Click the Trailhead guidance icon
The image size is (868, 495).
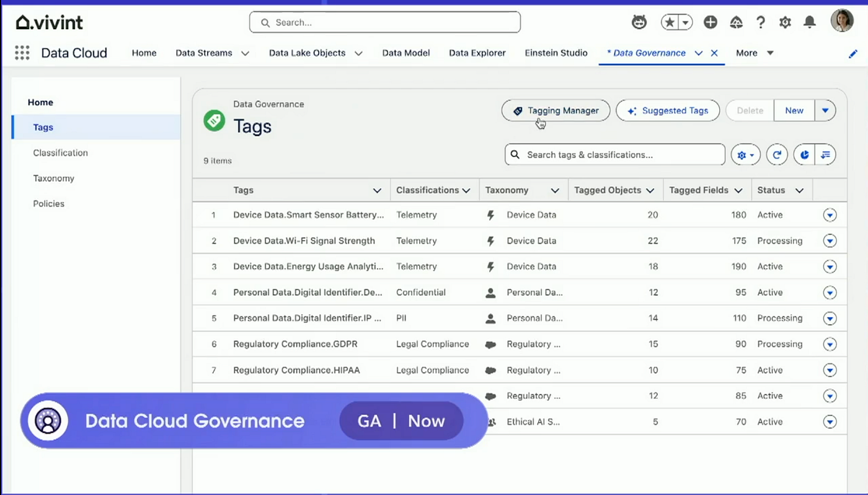[x=736, y=22]
